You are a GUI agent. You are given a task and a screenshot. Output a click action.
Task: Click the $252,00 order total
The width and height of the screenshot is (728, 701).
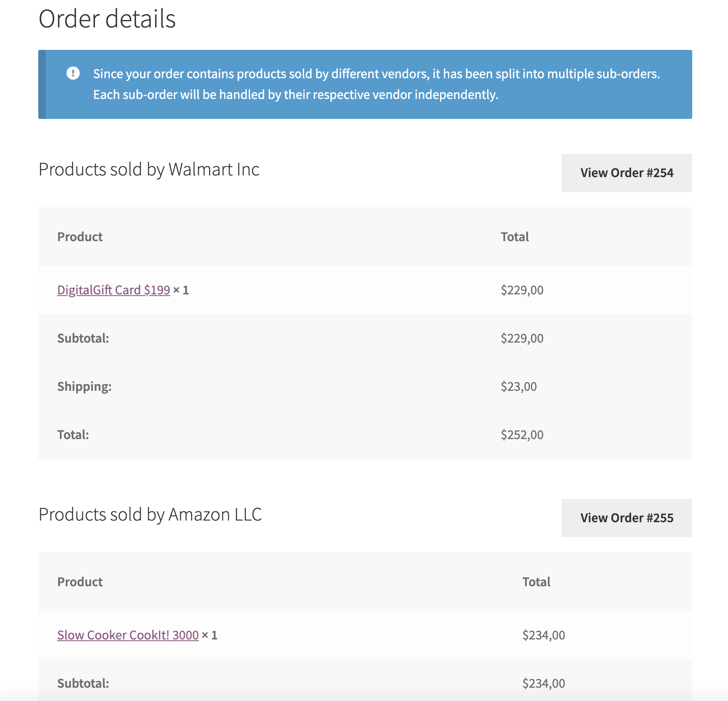pyautogui.click(x=522, y=435)
